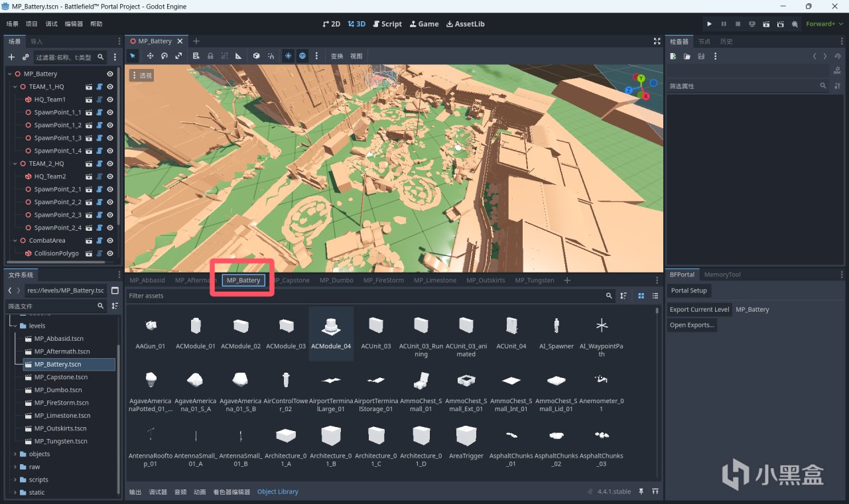
Task: Open the inspector documentation icon
Action: click(838, 70)
